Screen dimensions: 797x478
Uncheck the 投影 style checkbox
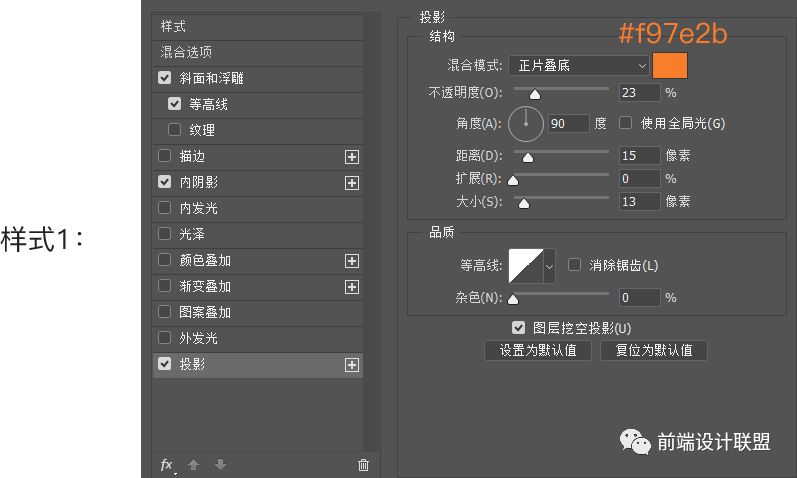(x=164, y=363)
